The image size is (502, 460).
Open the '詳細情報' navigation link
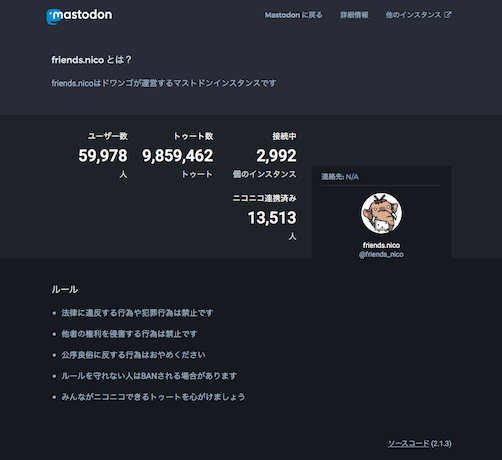354,15
